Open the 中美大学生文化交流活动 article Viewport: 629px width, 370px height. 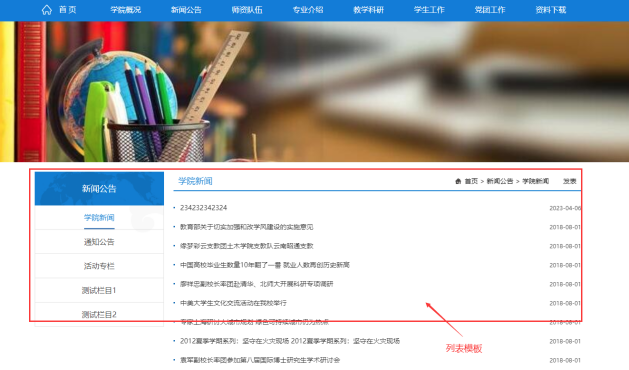point(233,303)
